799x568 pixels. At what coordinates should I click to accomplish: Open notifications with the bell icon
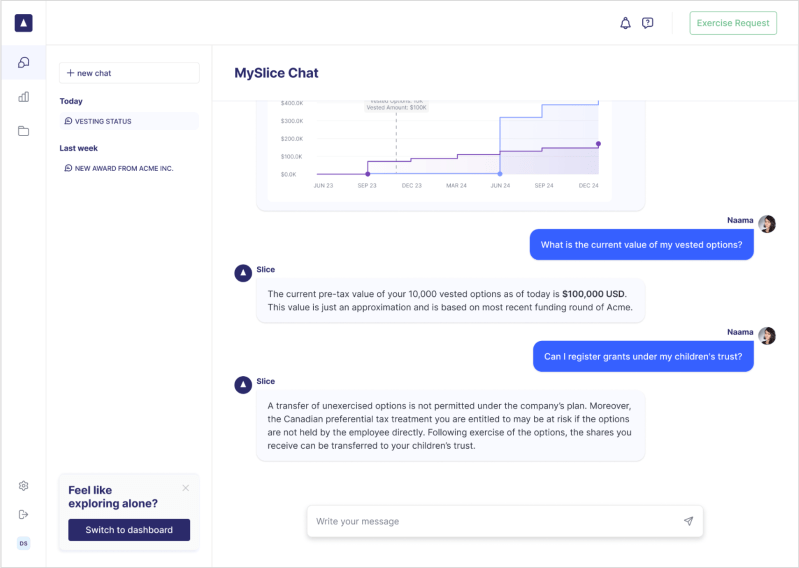[625, 23]
